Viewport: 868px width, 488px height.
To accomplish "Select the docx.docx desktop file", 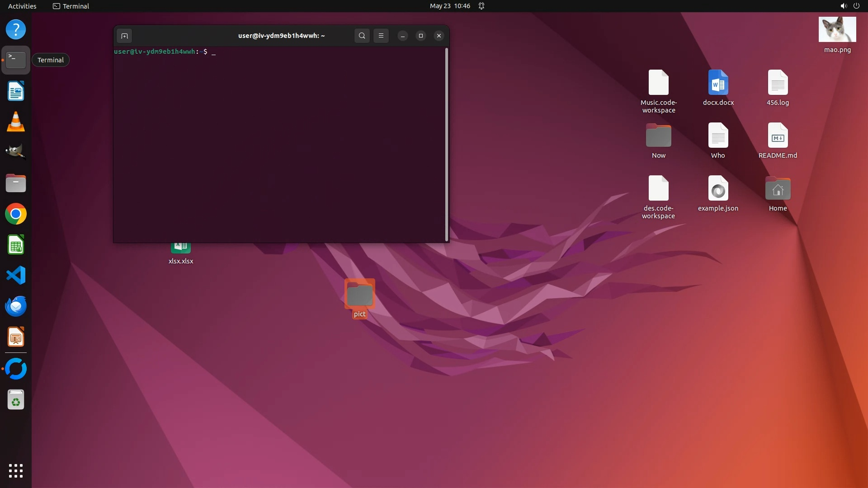I will 718,83.
